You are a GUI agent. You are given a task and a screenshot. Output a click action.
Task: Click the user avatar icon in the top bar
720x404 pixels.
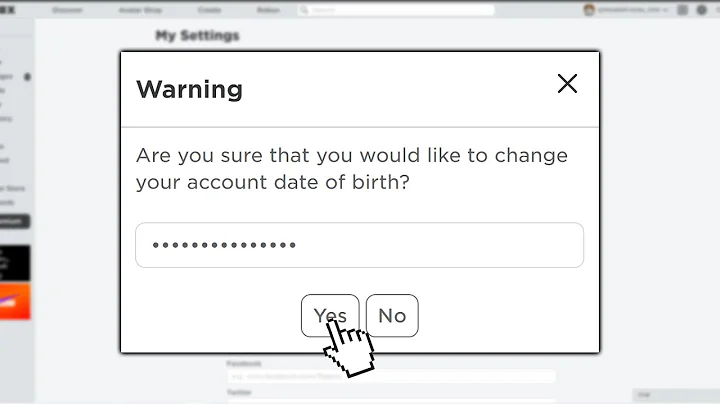(x=589, y=9)
